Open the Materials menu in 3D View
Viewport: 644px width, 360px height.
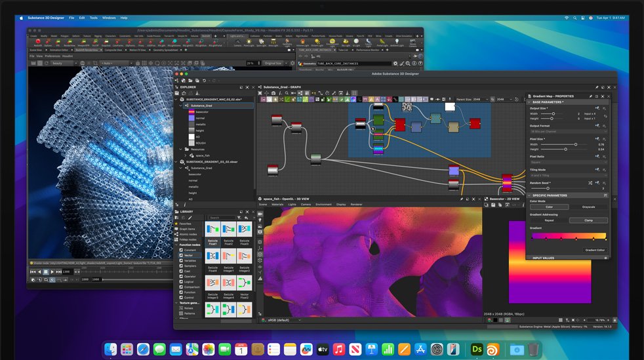coord(277,205)
